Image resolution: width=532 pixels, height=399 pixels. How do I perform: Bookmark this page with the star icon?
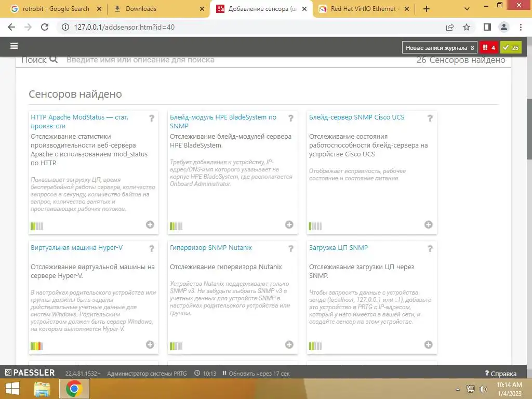coord(467,27)
